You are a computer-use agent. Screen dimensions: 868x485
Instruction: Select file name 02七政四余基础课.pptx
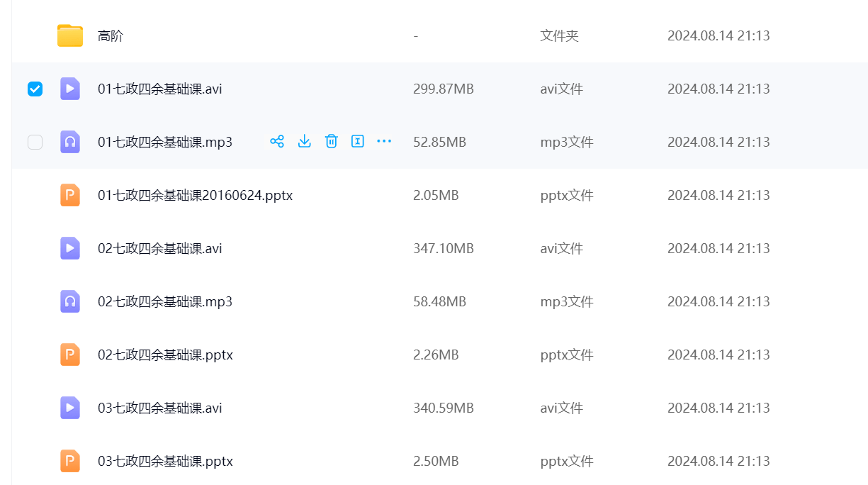165,355
